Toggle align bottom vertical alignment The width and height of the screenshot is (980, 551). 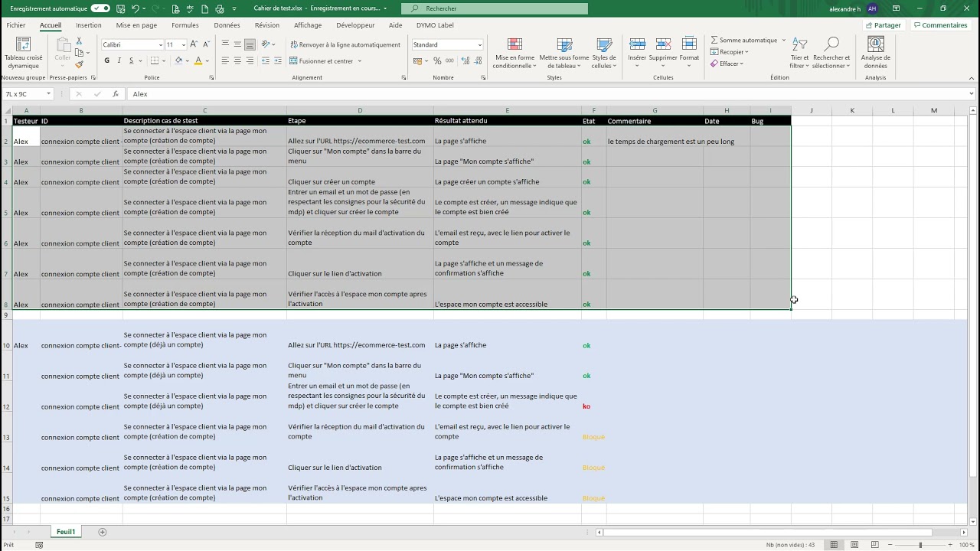click(x=250, y=44)
